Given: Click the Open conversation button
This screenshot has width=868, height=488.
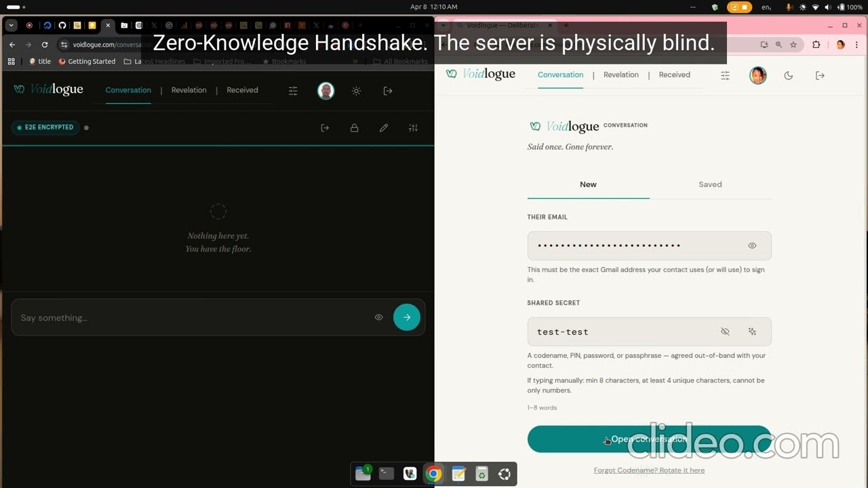Looking at the screenshot, I should click(650, 439).
